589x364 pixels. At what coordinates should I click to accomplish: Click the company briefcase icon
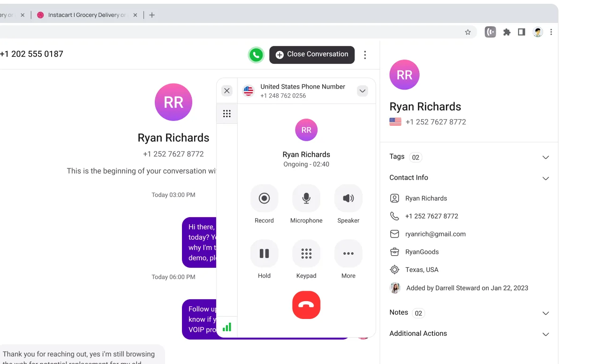click(x=395, y=252)
